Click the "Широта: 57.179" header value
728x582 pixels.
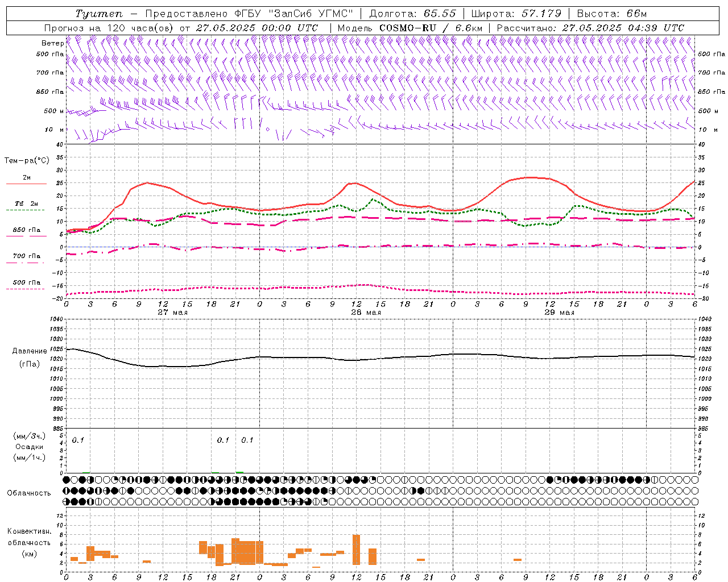coord(516,14)
